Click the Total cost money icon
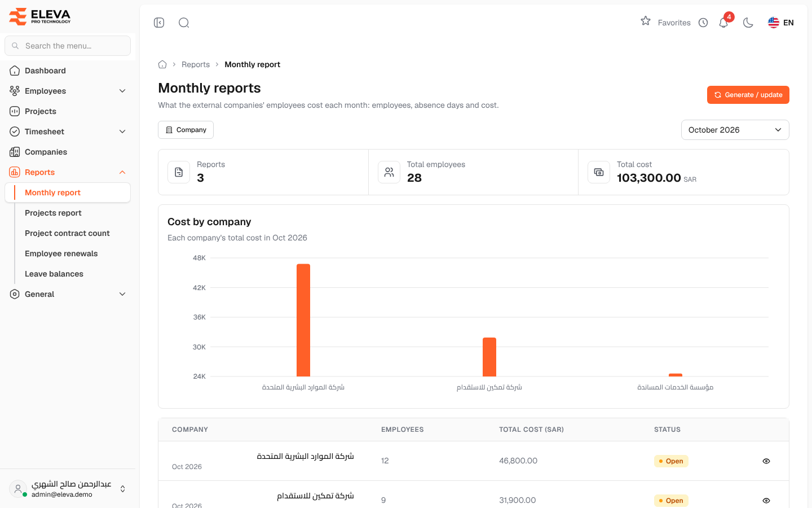The image size is (812, 508). [x=599, y=172]
